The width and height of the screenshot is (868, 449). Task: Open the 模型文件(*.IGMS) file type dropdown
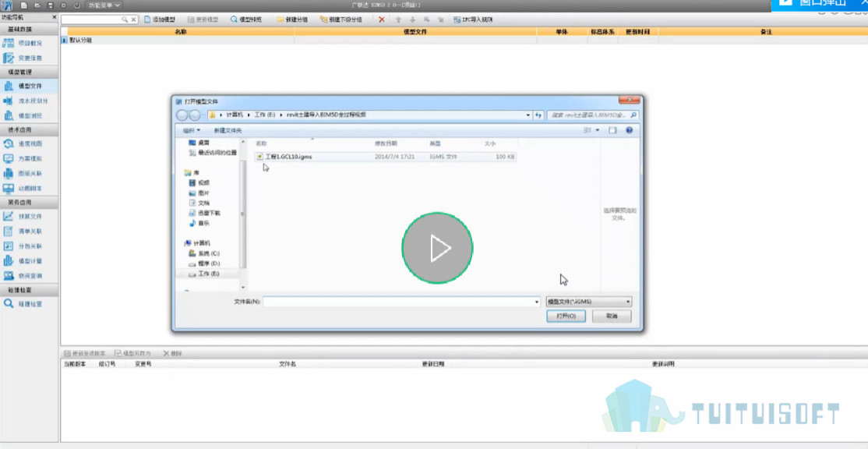click(x=588, y=302)
